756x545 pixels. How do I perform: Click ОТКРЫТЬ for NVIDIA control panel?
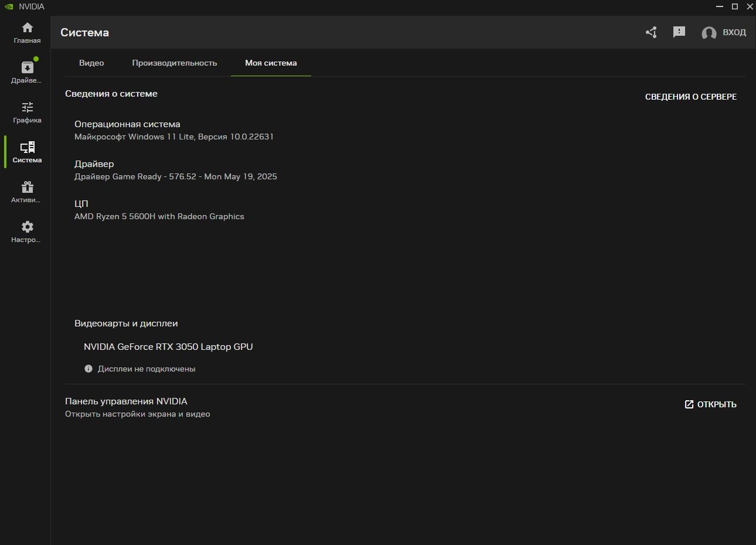(x=710, y=404)
